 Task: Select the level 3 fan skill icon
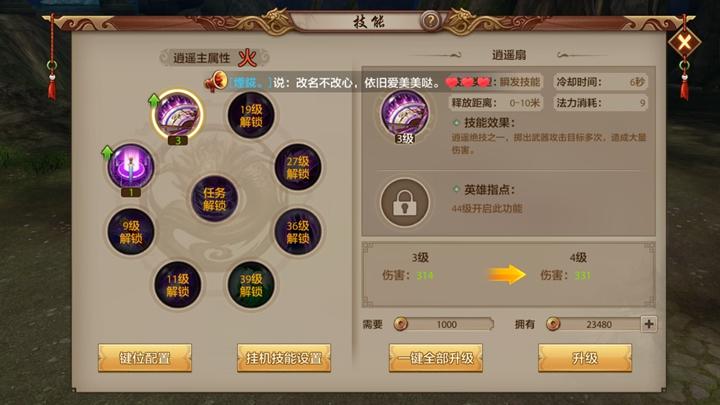177,114
